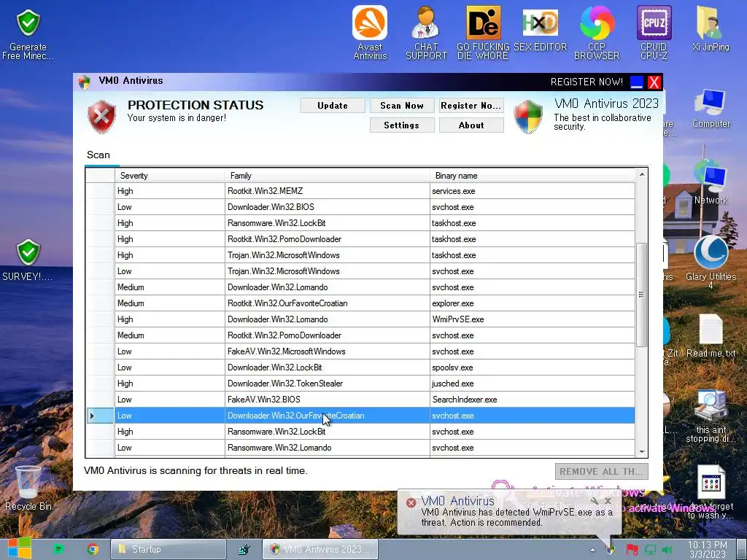Click the explorer.exe cell
The image size is (747, 560).
(532, 303)
